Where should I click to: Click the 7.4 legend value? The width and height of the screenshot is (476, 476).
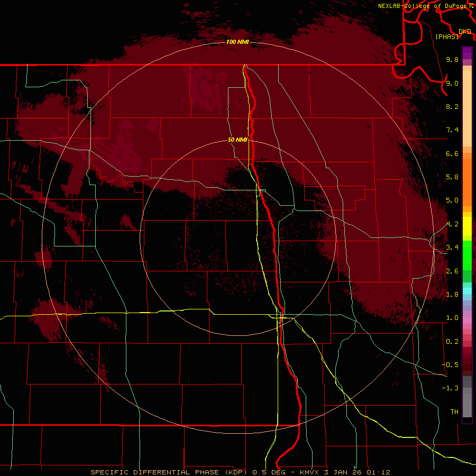452,130
